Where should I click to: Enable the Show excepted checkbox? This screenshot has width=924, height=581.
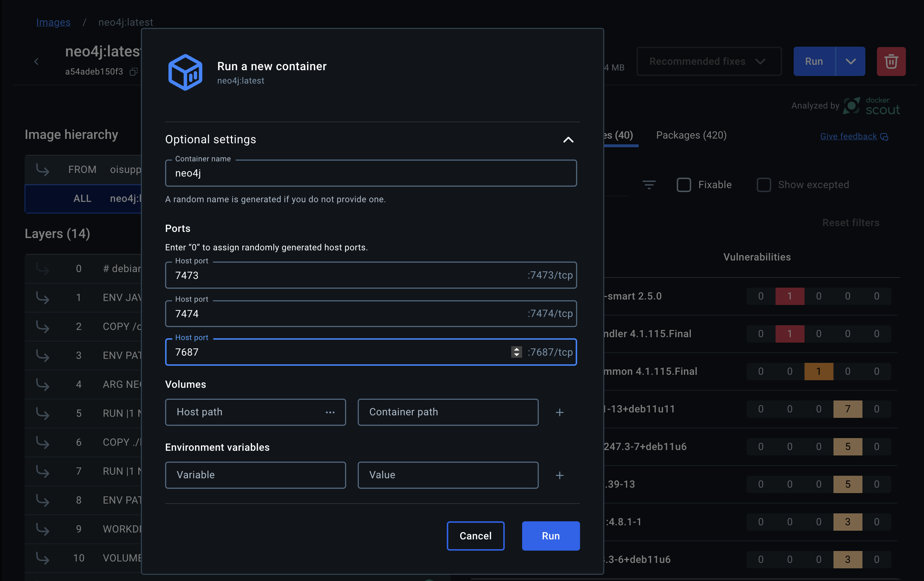point(764,185)
